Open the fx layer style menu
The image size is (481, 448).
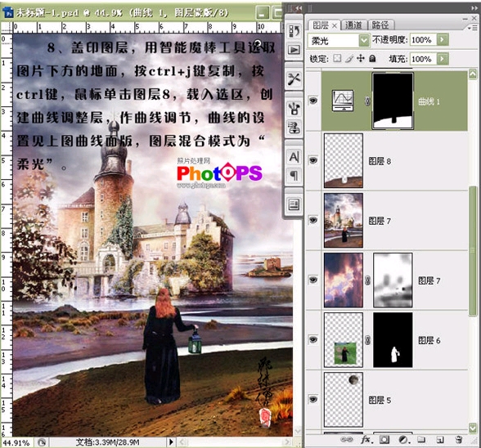[366, 440]
